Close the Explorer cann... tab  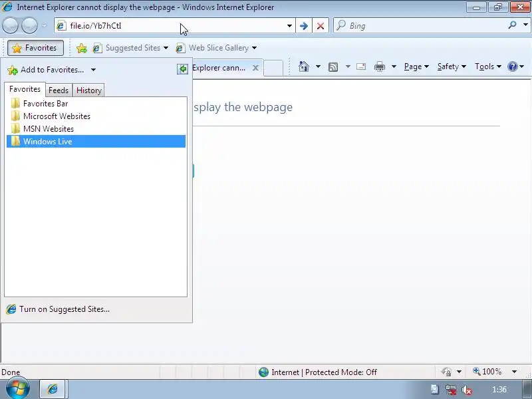tap(255, 68)
